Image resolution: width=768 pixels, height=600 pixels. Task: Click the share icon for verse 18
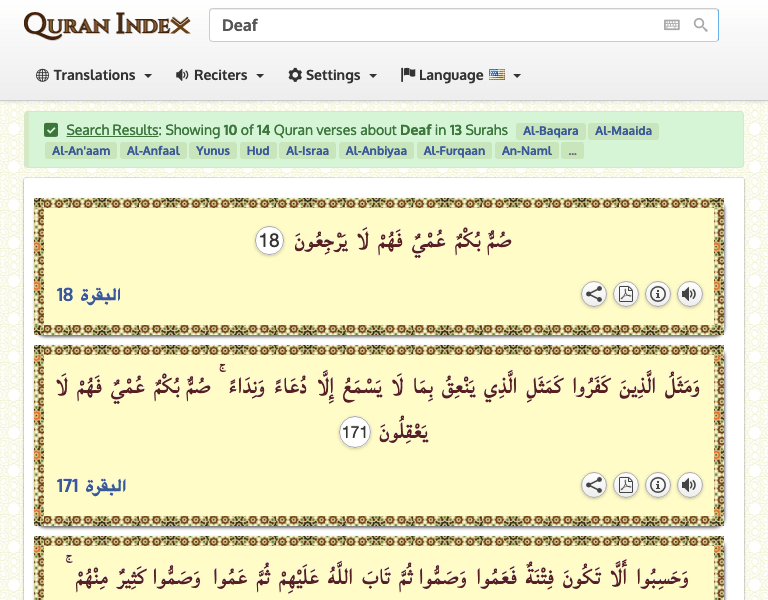(x=594, y=294)
